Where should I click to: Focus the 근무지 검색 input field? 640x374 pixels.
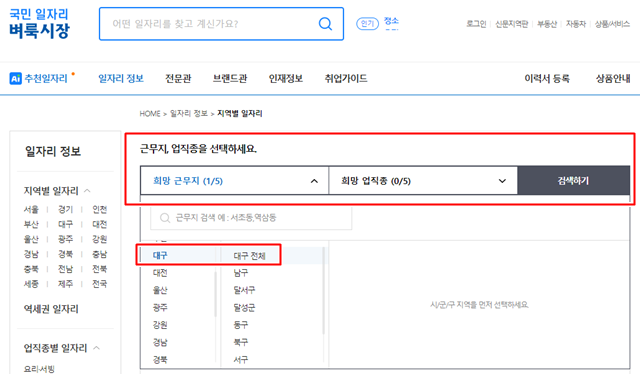[x=251, y=218]
